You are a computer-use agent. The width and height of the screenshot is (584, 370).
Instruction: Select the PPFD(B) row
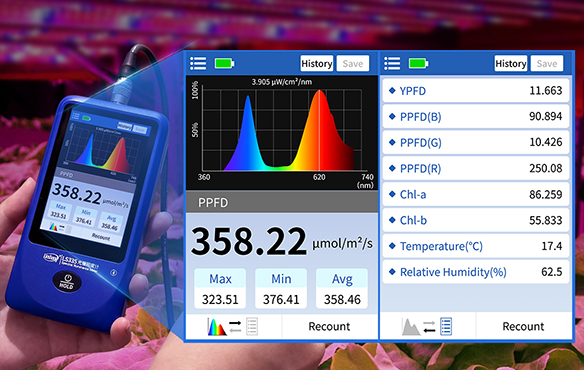click(476, 117)
